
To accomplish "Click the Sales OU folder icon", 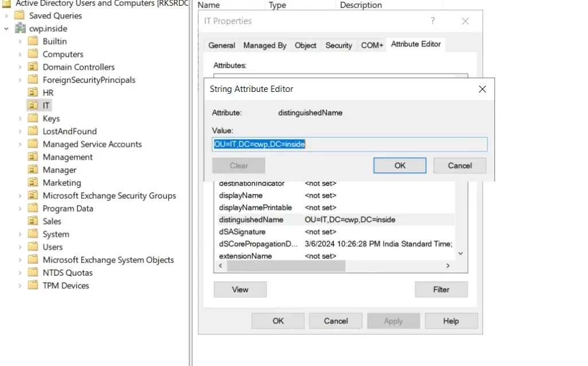I will (x=33, y=221).
